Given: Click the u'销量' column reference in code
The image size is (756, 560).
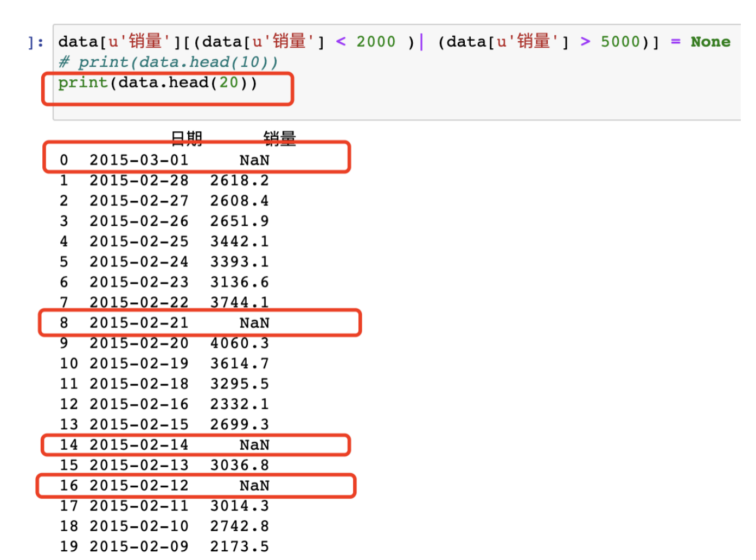Looking at the screenshot, I should (x=141, y=41).
